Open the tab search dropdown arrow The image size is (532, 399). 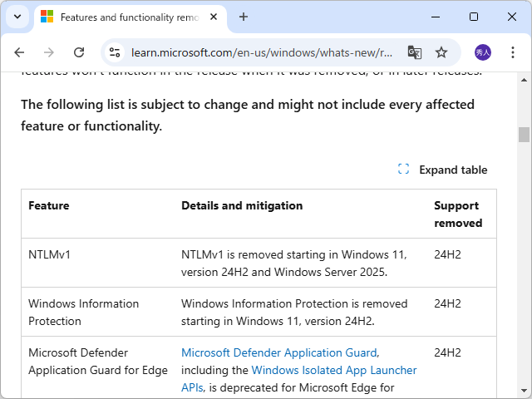pyautogui.click(x=17, y=17)
